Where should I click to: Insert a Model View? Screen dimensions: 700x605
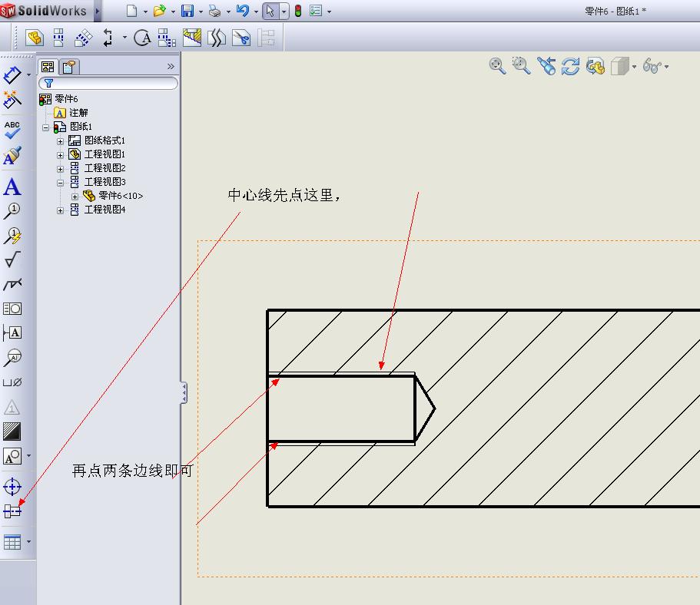point(35,38)
